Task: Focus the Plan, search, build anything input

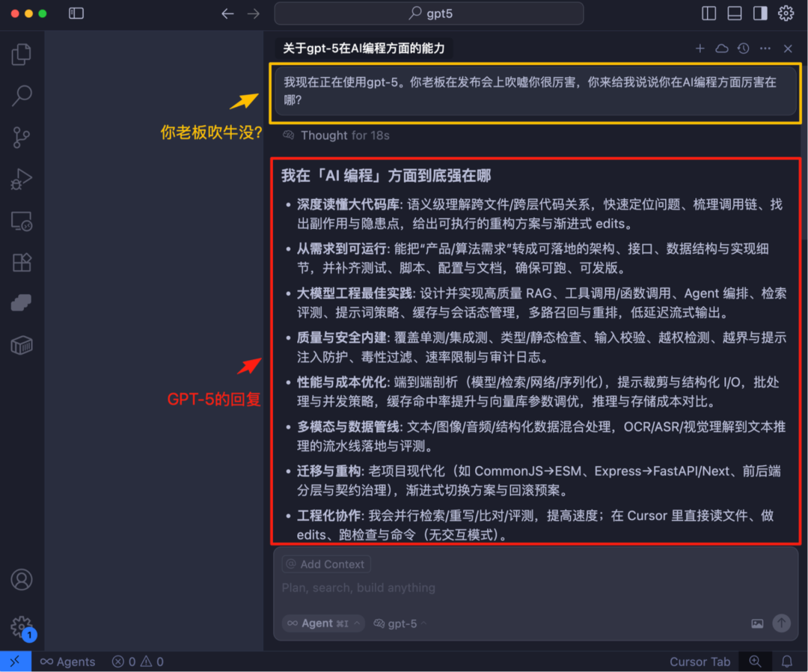Action: pos(536,588)
